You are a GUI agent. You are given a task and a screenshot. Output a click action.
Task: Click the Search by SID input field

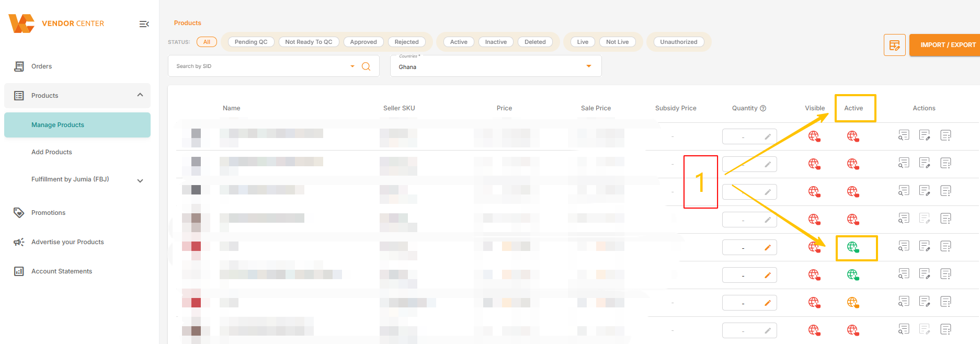pos(260,66)
